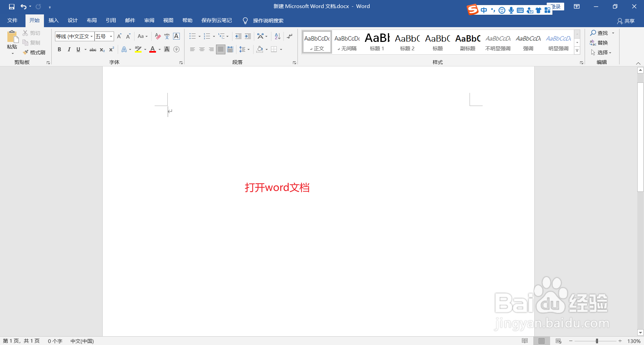Open the 选择 dropdown in editing group

(x=601, y=52)
